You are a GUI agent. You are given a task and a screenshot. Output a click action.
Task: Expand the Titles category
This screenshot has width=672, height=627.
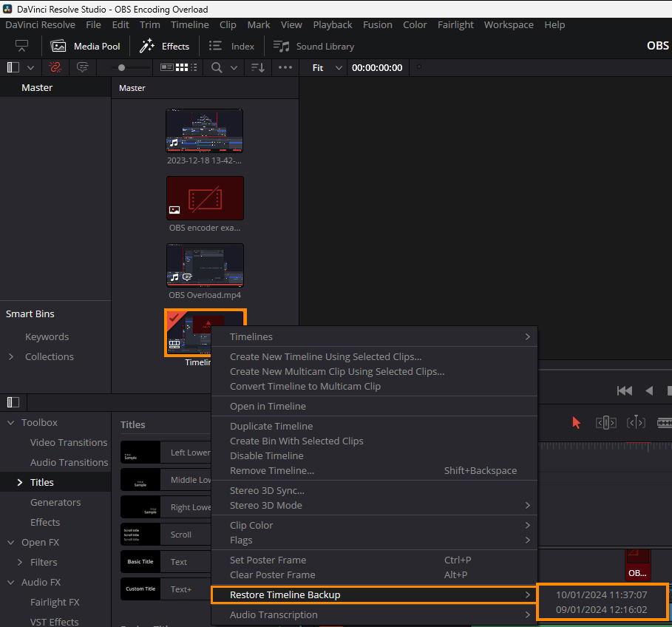coord(20,483)
